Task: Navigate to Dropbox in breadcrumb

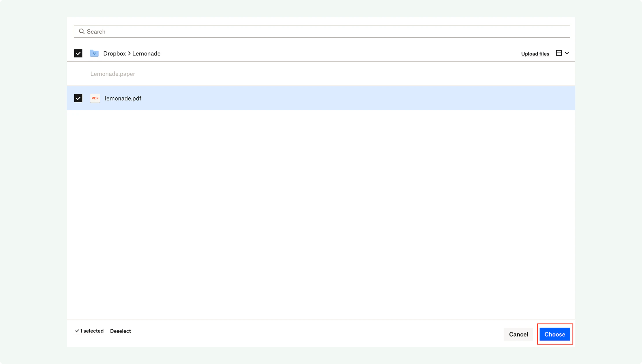Action: pyautogui.click(x=114, y=53)
